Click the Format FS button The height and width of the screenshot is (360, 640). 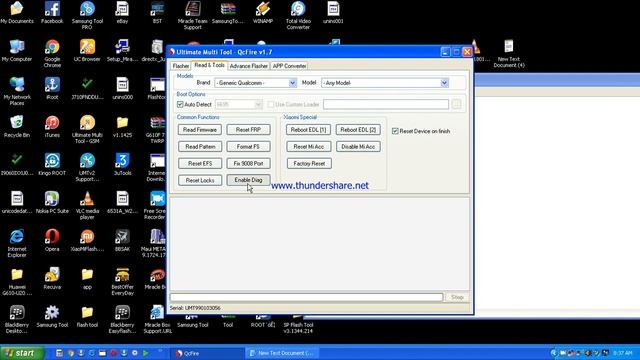coord(248,147)
